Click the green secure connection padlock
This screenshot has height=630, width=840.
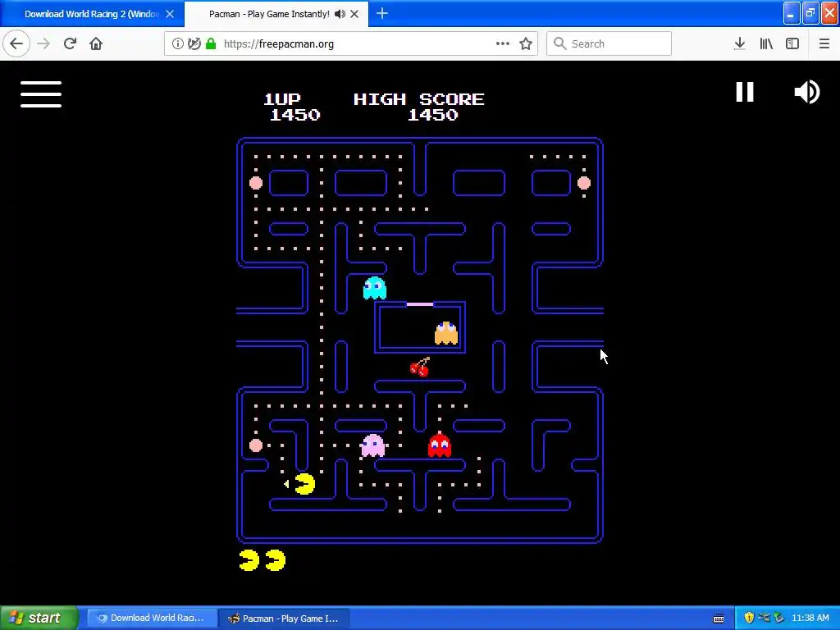pos(211,43)
